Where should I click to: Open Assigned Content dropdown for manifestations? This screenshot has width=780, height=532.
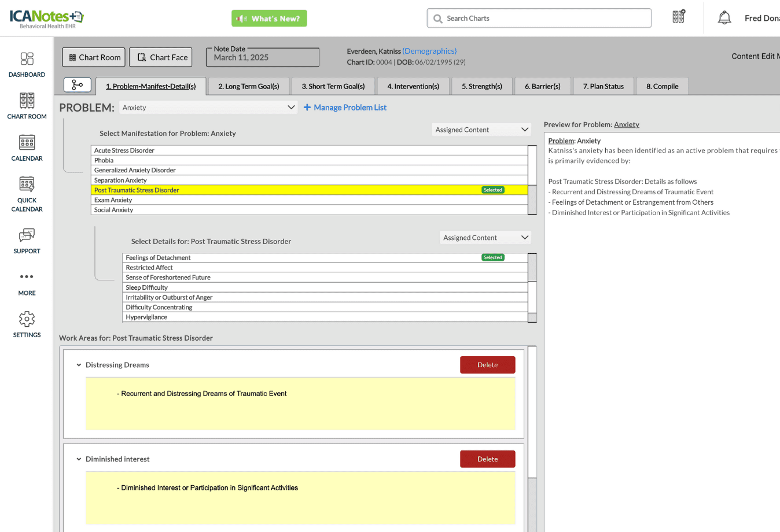tap(481, 130)
